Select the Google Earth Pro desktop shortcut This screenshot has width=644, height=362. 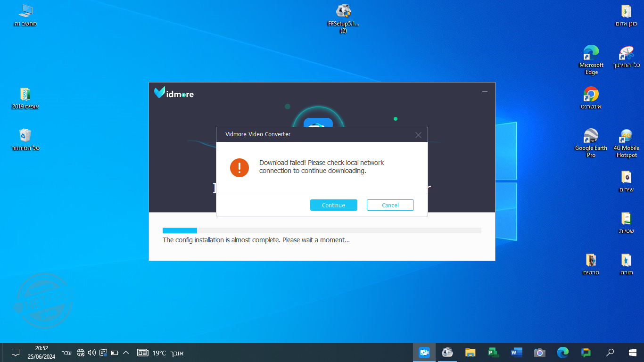coord(591,143)
